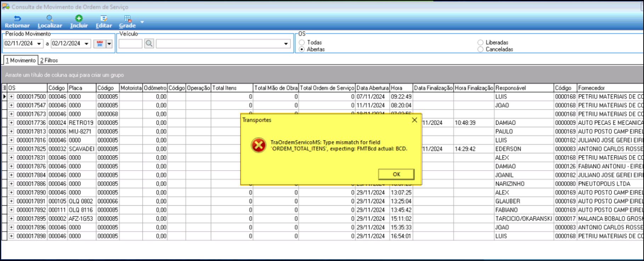Click the Incluir green plus icon
644x261 pixels.
[x=79, y=18]
